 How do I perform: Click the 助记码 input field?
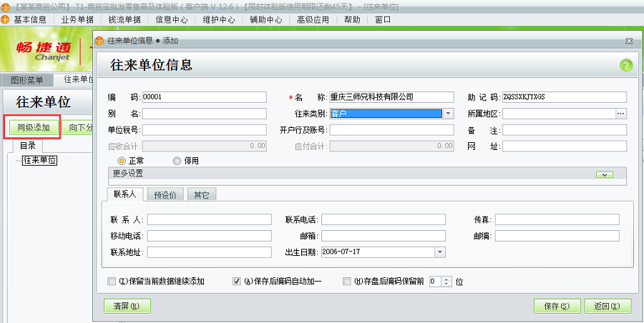(565, 97)
